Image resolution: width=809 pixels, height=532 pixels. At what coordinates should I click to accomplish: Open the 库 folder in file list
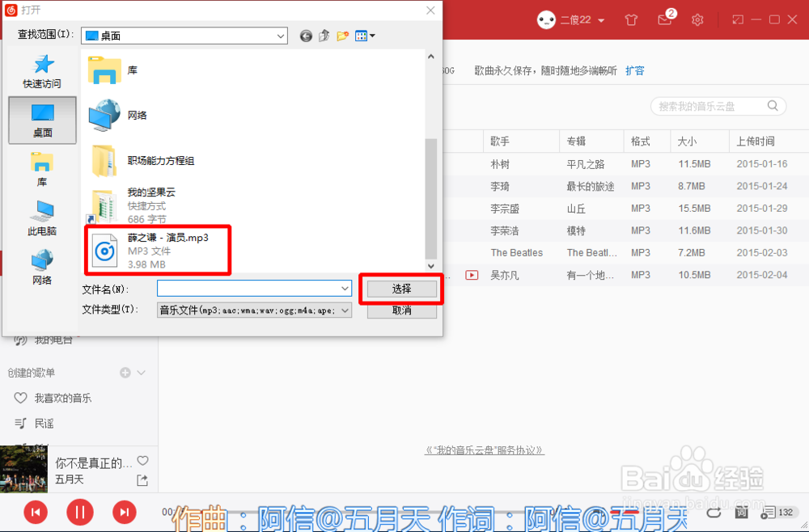coord(113,70)
